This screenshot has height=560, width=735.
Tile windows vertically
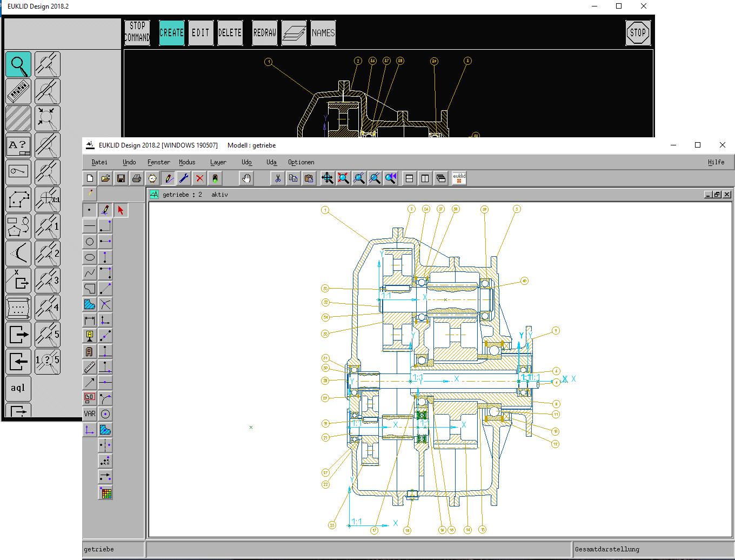tap(425, 178)
